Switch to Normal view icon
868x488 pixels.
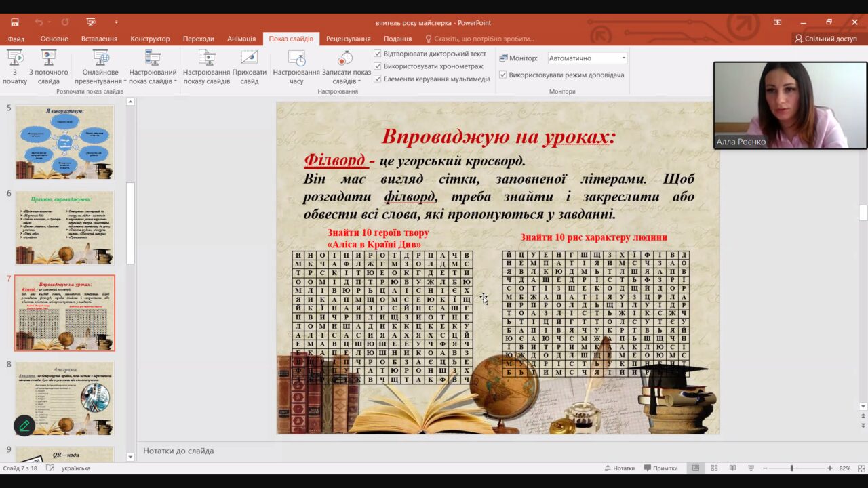tap(696, 468)
